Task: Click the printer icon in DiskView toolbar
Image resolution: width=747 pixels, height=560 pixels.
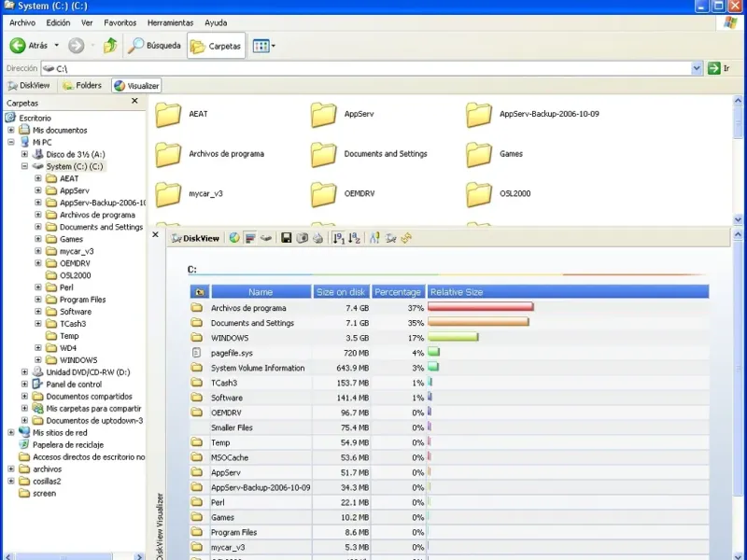Action: pos(317,238)
